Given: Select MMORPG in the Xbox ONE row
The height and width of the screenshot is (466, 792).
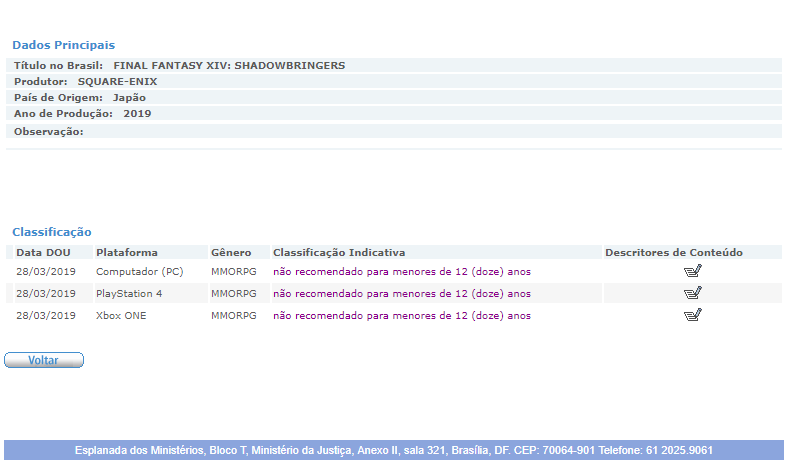Looking at the screenshot, I should [233, 316].
